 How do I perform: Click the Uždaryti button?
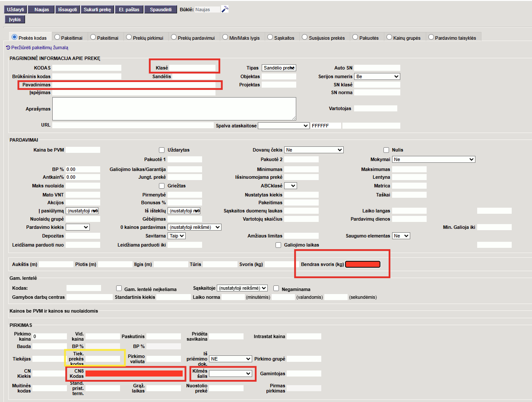(16, 9)
